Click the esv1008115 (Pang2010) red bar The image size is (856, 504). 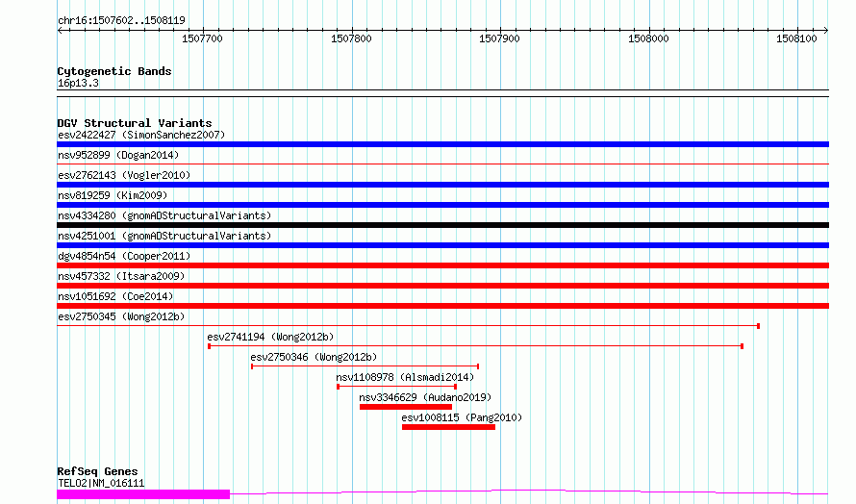click(x=449, y=427)
